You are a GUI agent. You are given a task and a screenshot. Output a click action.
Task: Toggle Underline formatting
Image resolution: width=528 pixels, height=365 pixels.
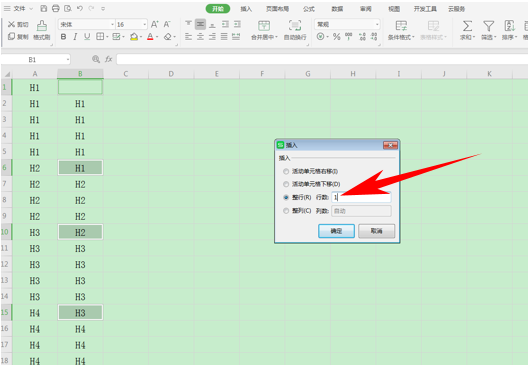point(87,37)
